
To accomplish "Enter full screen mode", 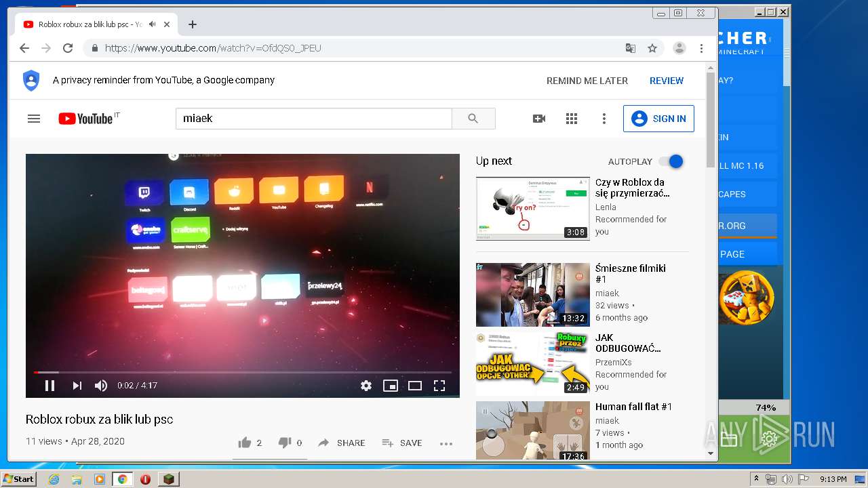I will (x=439, y=386).
